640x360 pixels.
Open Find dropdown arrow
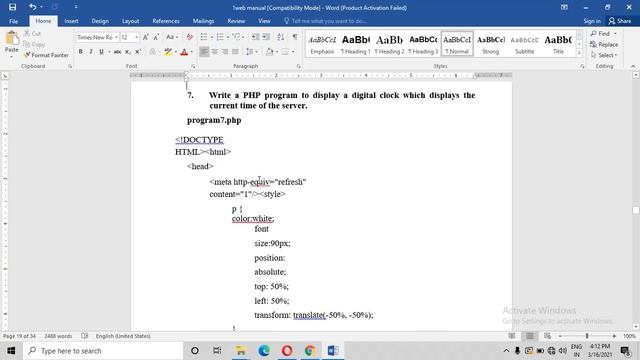coord(615,33)
